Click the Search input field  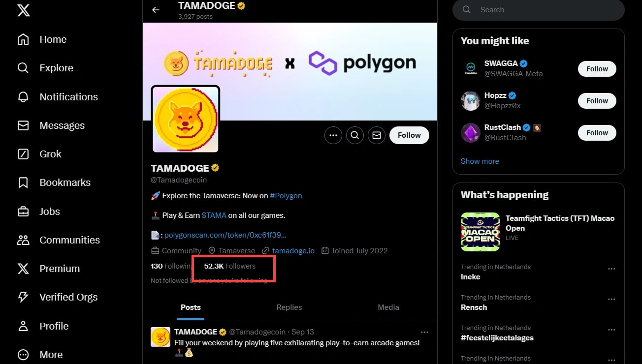pos(539,10)
